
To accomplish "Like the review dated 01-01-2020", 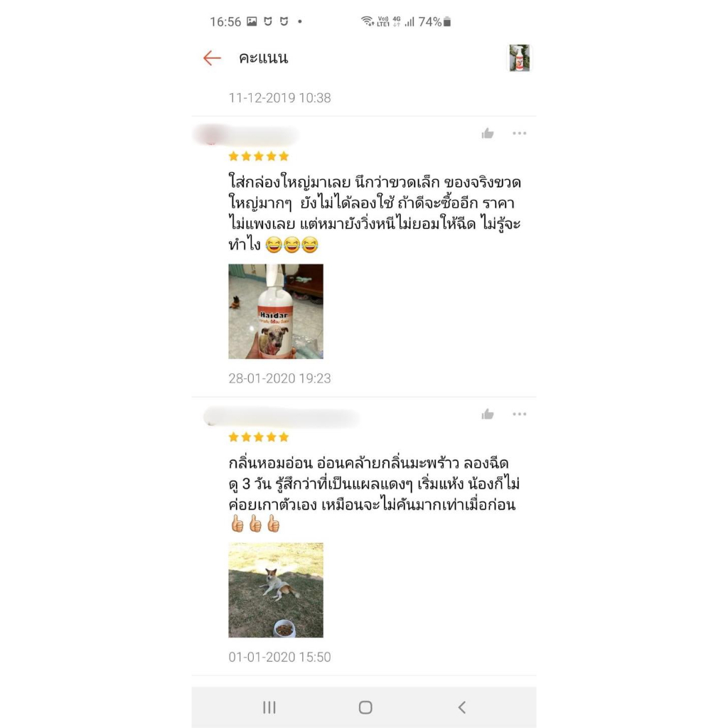I will pyautogui.click(x=488, y=414).
